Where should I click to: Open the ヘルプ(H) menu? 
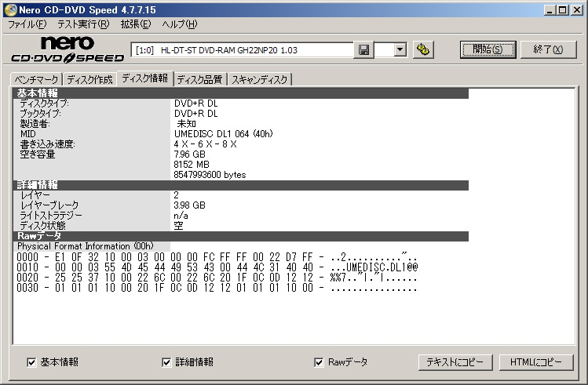[x=179, y=24]
